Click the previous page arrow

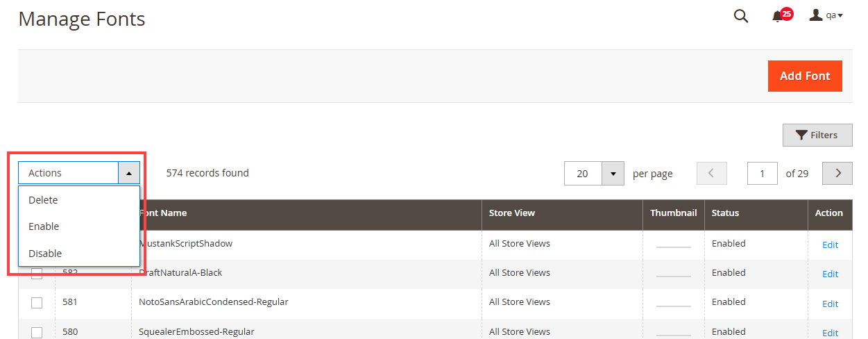point(711,173)
